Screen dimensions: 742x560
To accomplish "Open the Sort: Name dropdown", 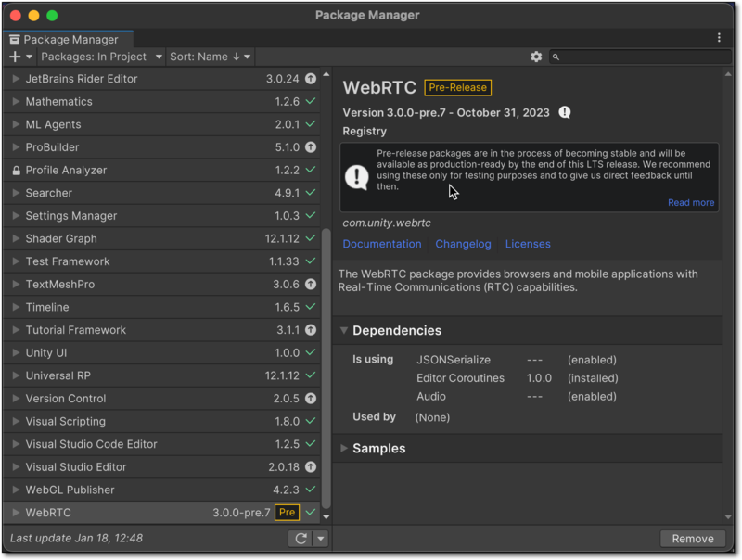I will coord(210,57).
